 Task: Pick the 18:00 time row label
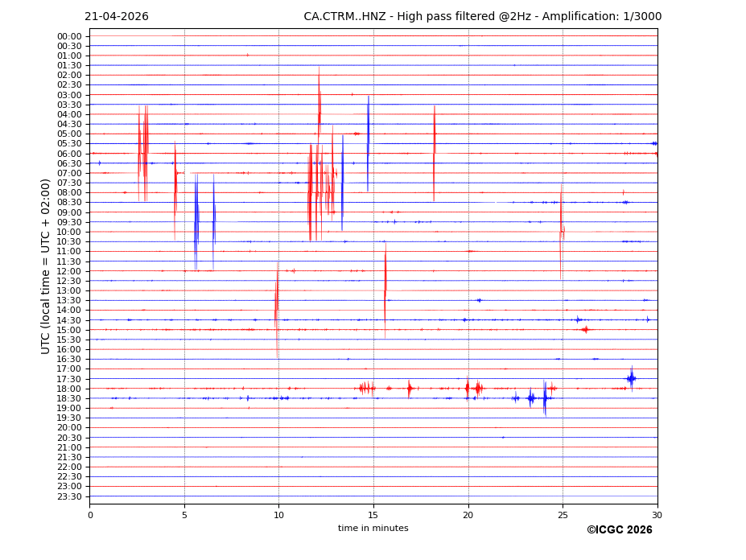point(69,389)
